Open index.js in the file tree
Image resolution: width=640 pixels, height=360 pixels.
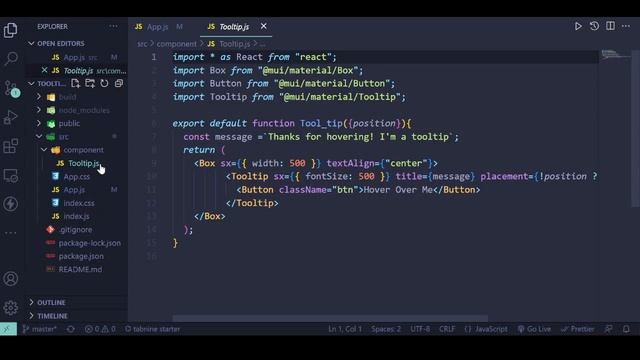[x=77, y=216]
